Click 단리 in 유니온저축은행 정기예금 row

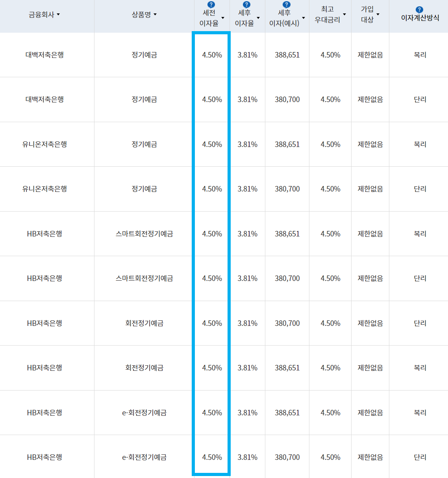(420, 189)
